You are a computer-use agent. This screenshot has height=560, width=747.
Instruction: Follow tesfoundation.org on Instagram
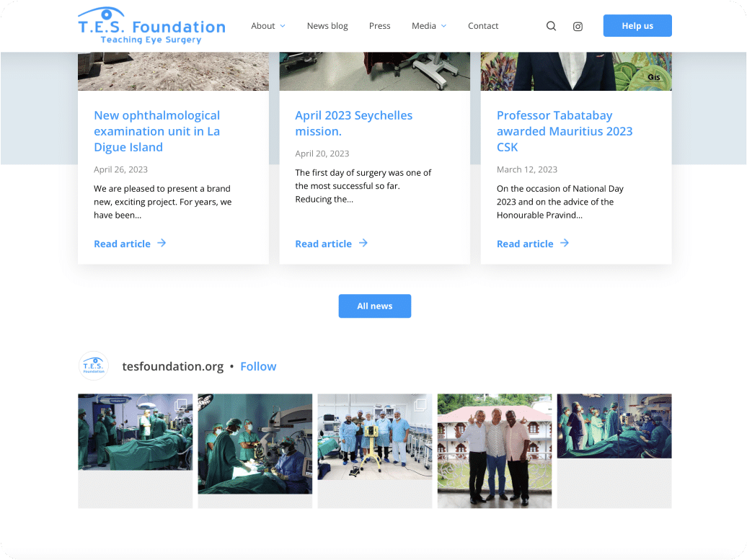click(x=258, y=366)
